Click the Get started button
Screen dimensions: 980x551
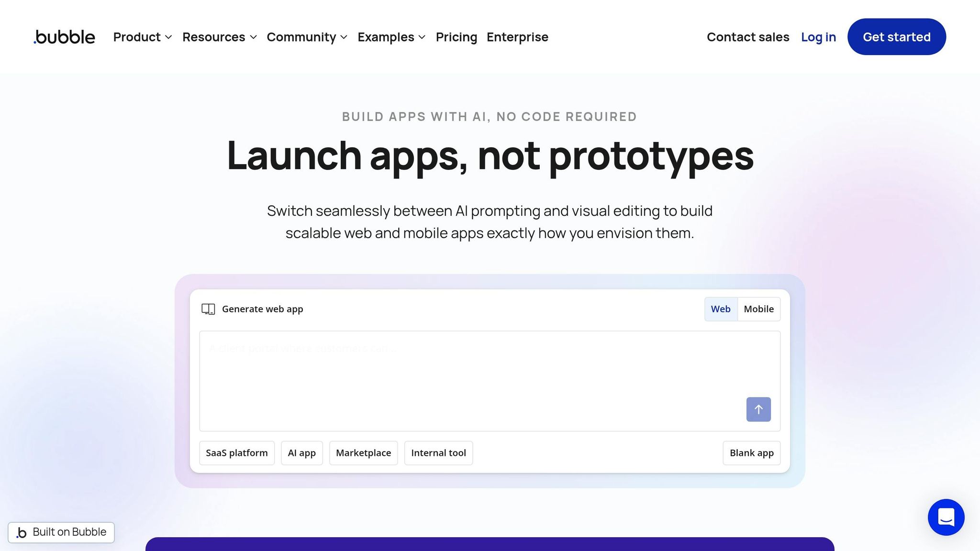[x=896, y=37]
